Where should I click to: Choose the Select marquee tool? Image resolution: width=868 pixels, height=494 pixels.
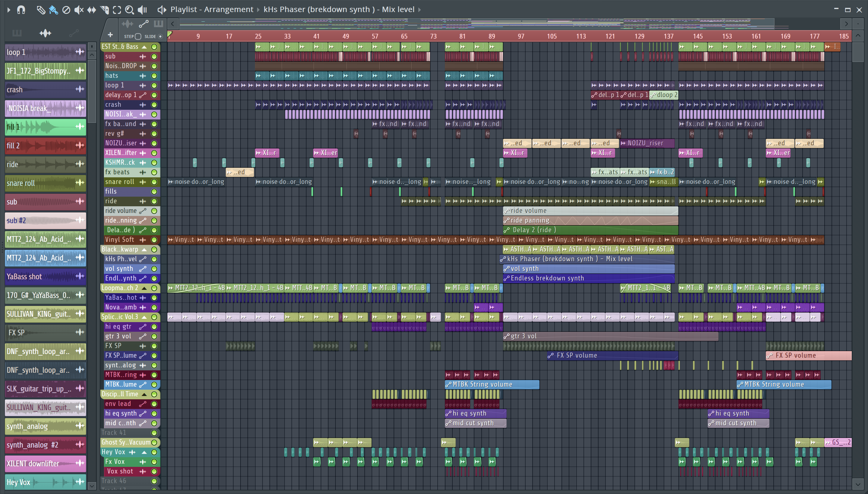click(117, 10)
